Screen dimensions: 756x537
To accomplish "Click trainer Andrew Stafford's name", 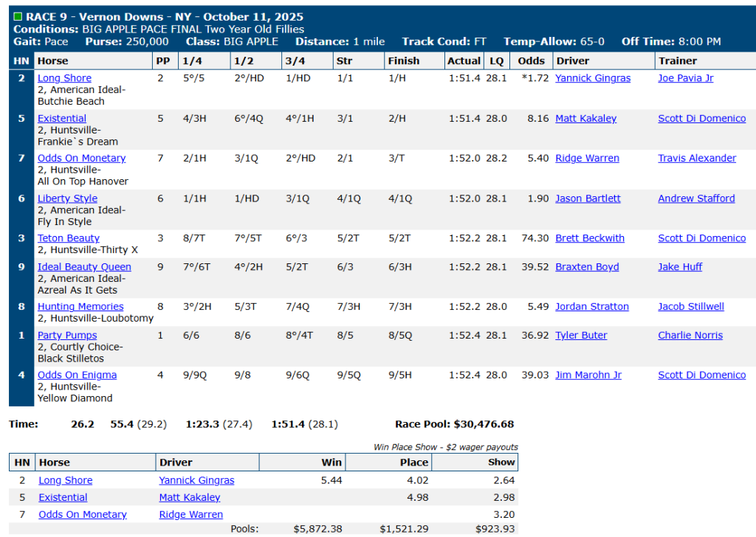I will 696,198.
